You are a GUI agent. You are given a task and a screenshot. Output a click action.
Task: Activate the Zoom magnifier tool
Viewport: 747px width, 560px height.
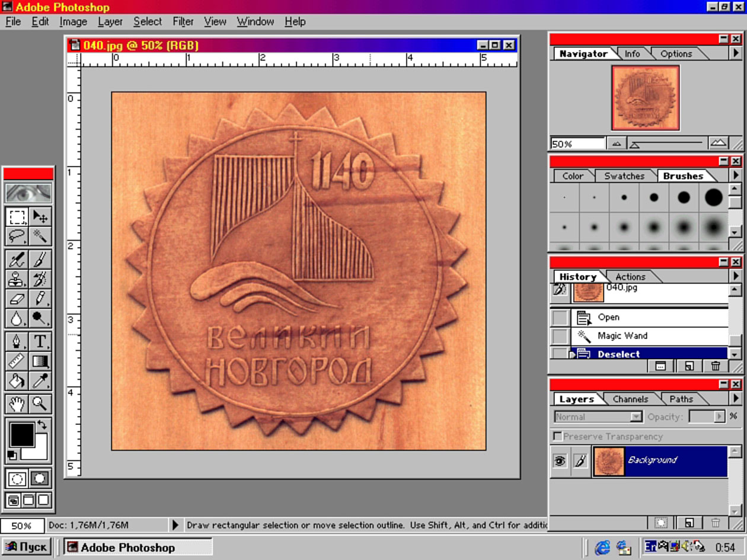pos(40,404)
